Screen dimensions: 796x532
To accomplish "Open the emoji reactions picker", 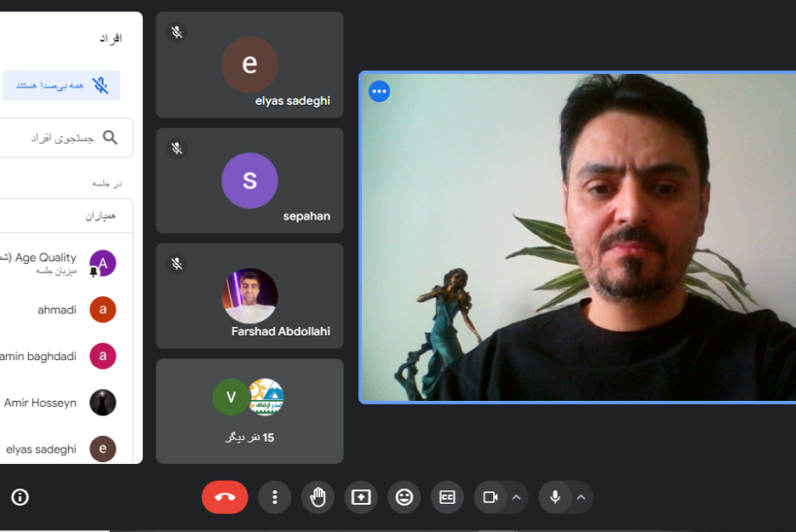I will tap(404, 497).
